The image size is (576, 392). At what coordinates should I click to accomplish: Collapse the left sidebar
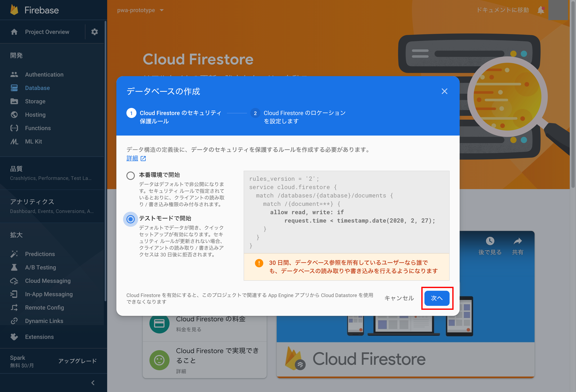pos(93,383)
